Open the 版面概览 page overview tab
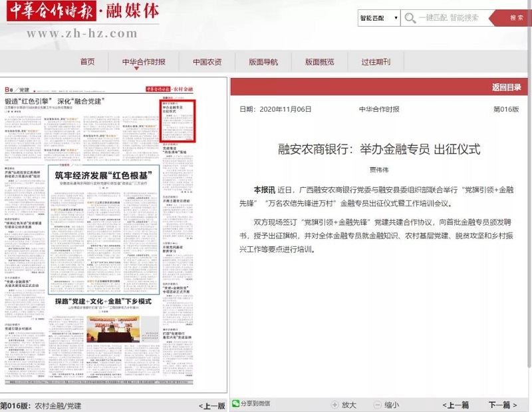 pyautogui.click(x=319, y=62)
